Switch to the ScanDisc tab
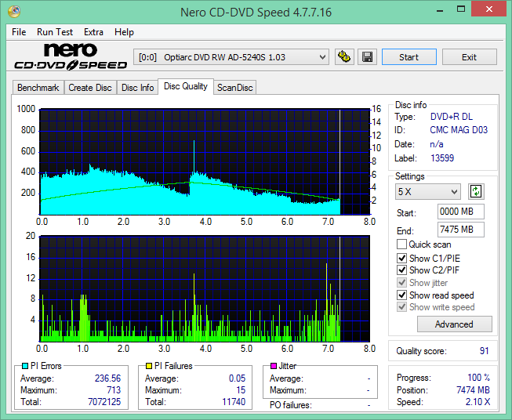 coord(235,88)
